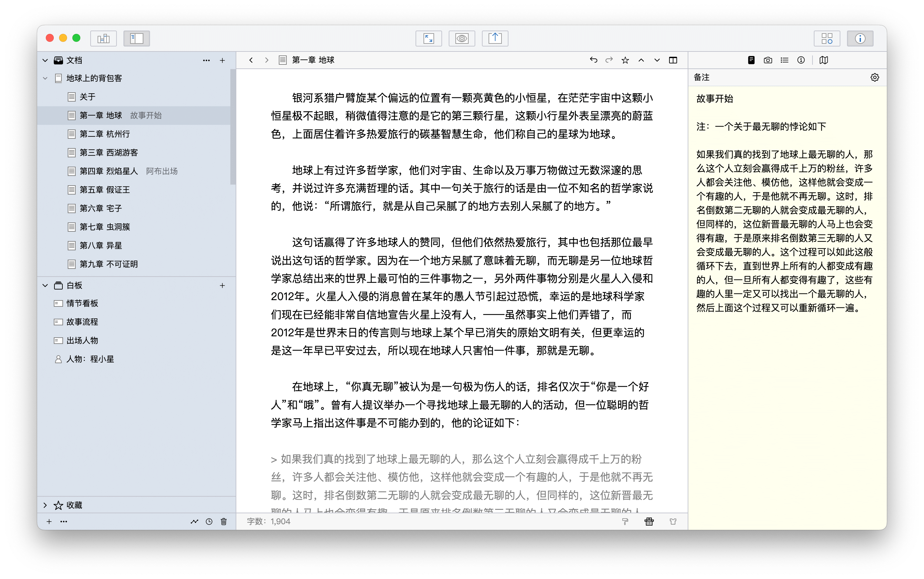This screenshot has height=579, width=924.
Task: Collapse the 文档 section chevron
Action: 45,60
